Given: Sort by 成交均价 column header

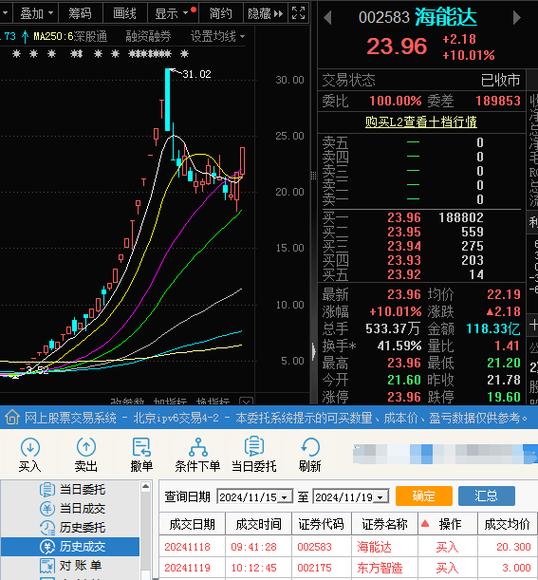Looking at the screenshot, I should pos(508,524).
